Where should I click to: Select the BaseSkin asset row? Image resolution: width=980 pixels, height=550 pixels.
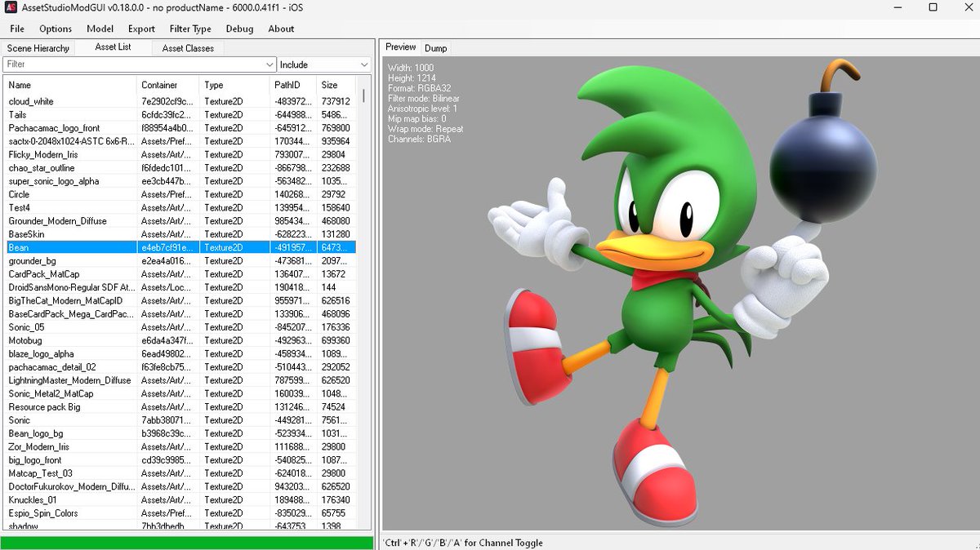(180, 234)
